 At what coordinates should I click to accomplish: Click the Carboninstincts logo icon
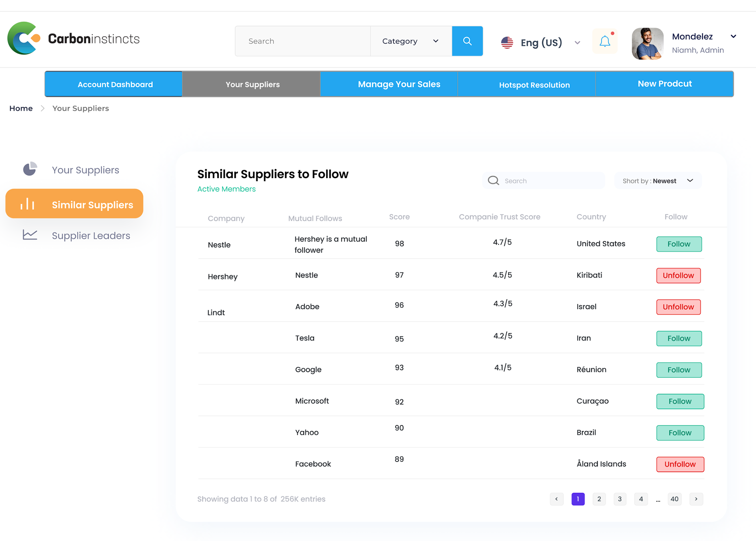tap(24, 38)
